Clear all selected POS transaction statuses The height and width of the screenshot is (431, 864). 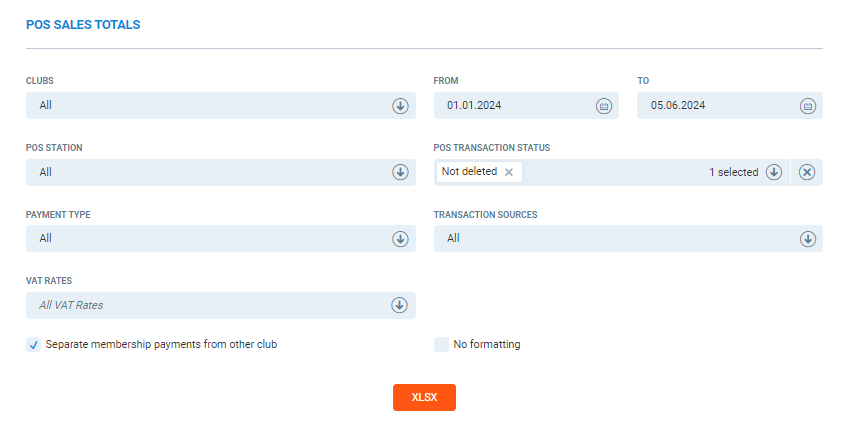tap(807, 172)
